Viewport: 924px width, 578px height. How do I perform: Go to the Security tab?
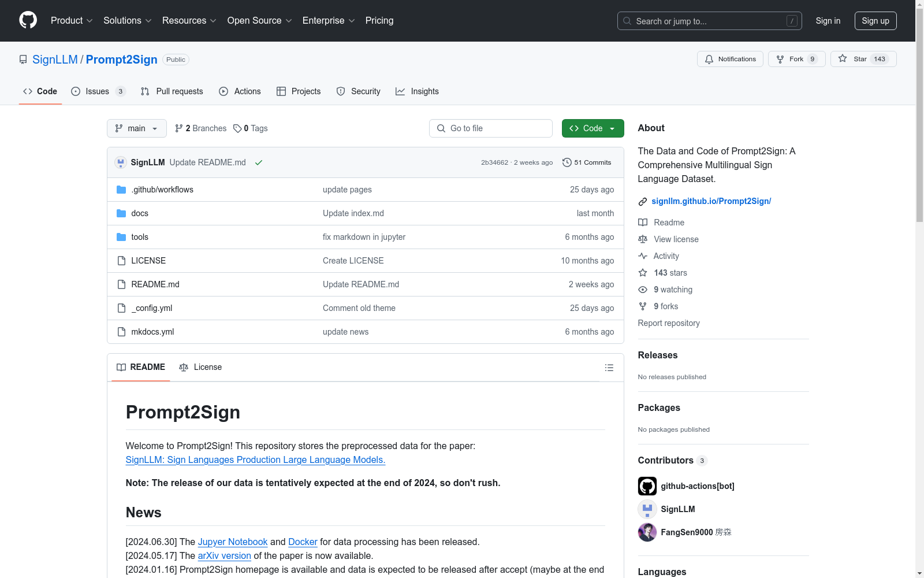point(359,91)
